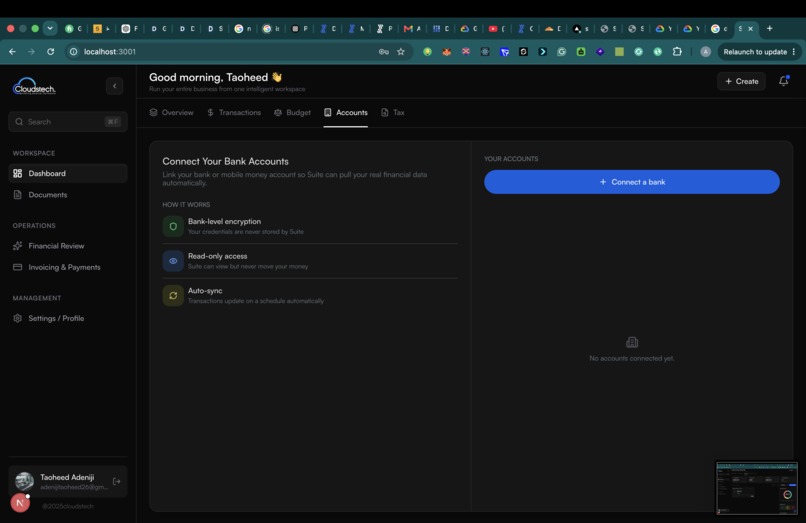Open Financial Review in the sidebar

(x=67, y=246)
